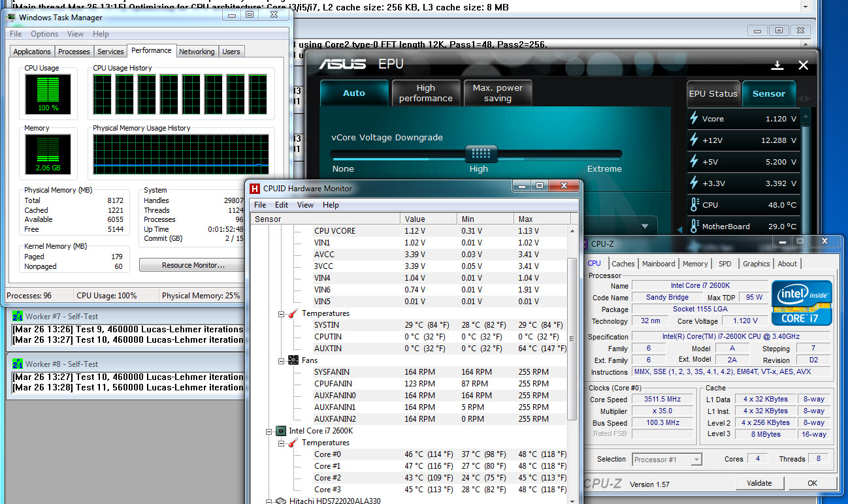
Task: Open the Caches tab in CPU-Z
Action: tap(623, 264)
